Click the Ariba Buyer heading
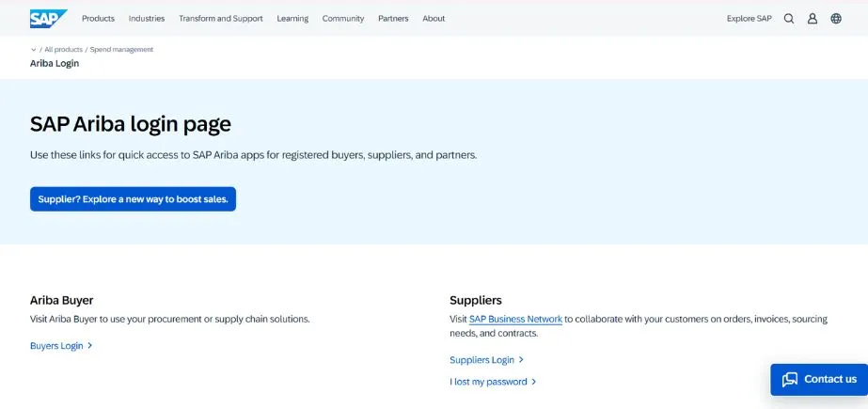 point(61,300)
